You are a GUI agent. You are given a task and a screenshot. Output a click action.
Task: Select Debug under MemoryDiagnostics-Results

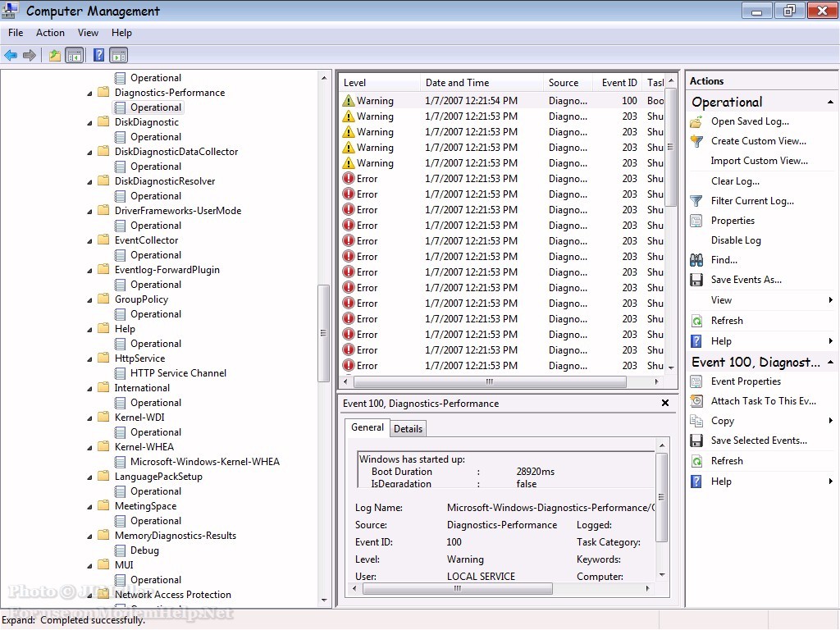pos(144,550)
